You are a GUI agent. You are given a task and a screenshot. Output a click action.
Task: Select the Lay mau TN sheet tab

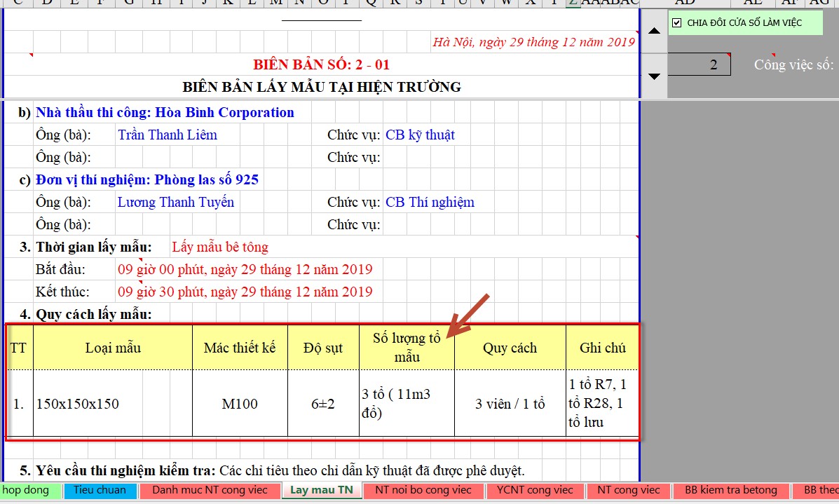click(322, 490)
